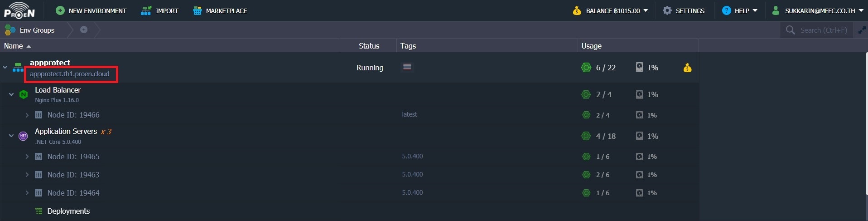The height and width of the screenshot is (221, 868).
Task: Open the Import menu item
Action: click(159, 10)
